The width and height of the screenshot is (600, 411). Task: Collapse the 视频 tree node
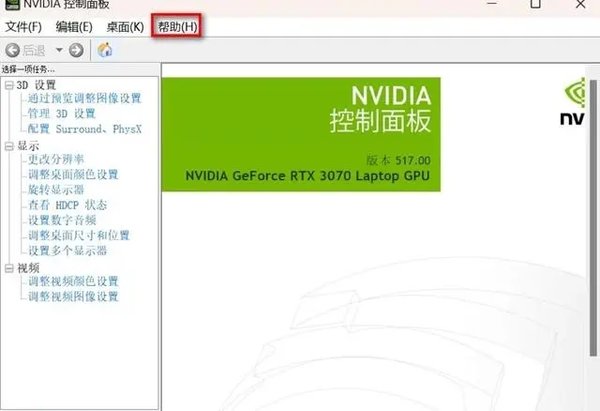[9, 268]
